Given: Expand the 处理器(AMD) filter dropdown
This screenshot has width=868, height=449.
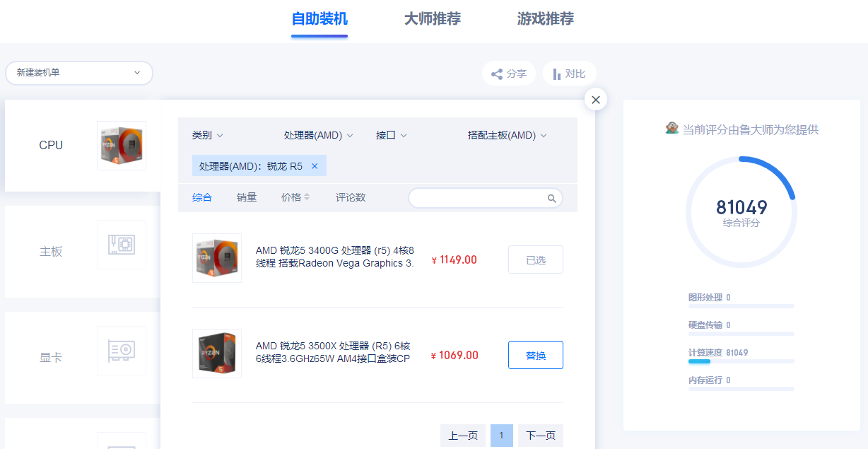Looking at the screenshot, I should (319, 135).
